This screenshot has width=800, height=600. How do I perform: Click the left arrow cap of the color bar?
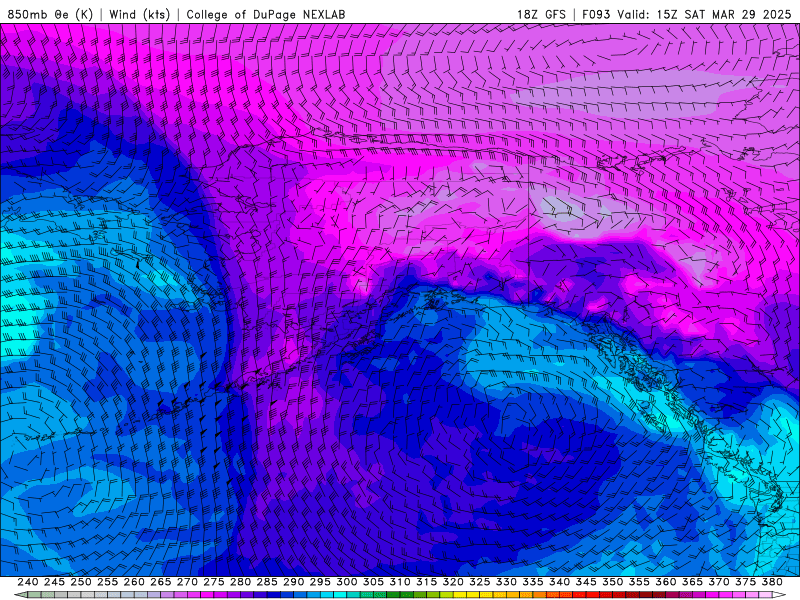tap(20, 595)
